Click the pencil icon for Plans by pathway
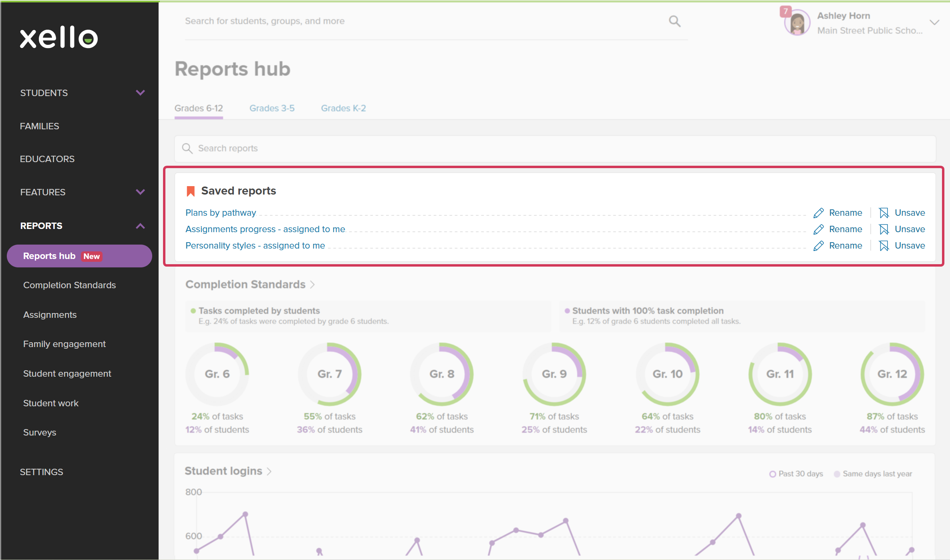 [819, 213]
